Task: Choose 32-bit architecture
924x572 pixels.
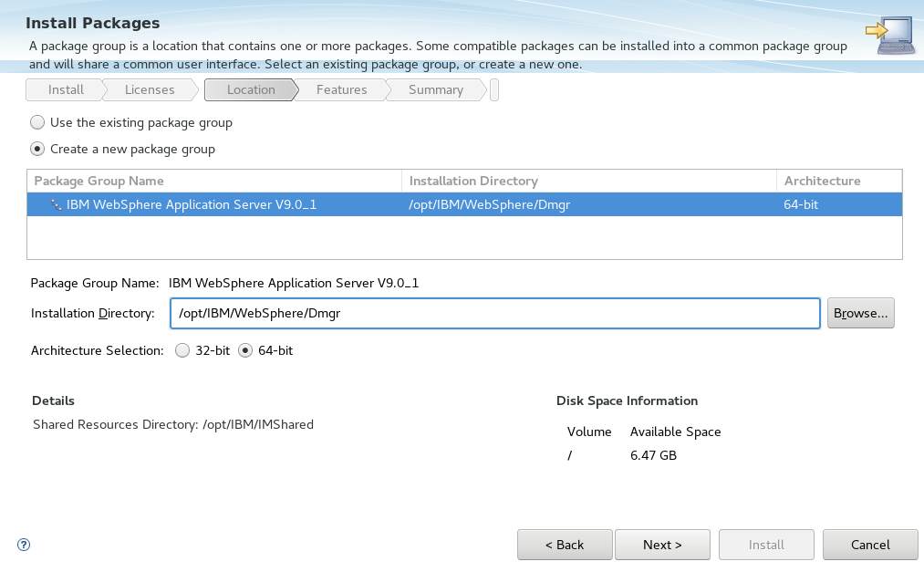Action: click(182, 350)
